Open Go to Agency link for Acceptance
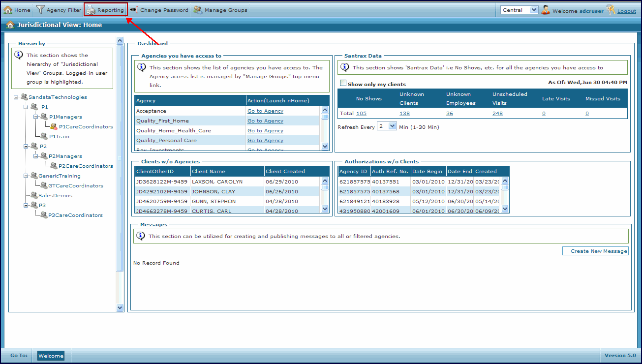Screen dimensions: 642x364 tap(265, 111)
